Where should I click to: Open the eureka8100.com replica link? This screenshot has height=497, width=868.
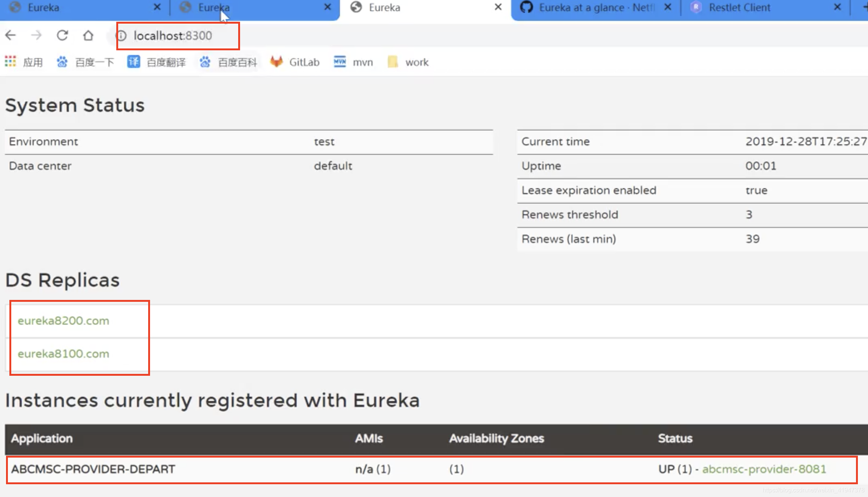(63, 354)
